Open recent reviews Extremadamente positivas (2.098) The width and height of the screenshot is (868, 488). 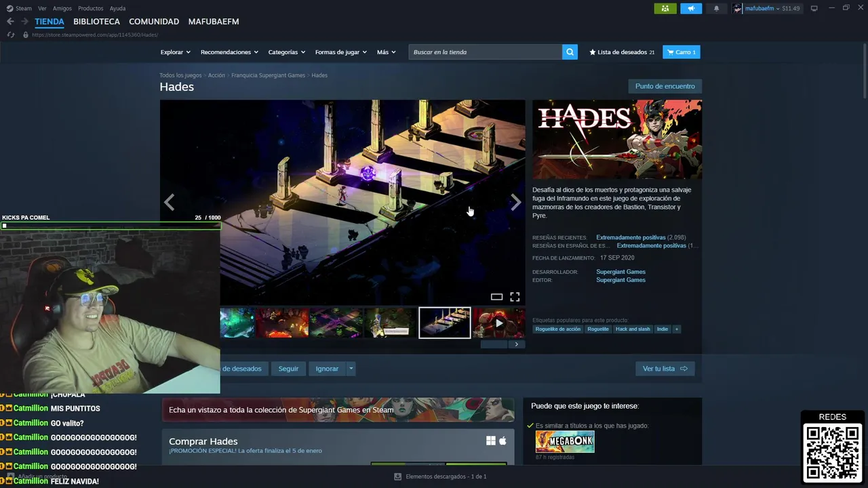tap(641, 238)
